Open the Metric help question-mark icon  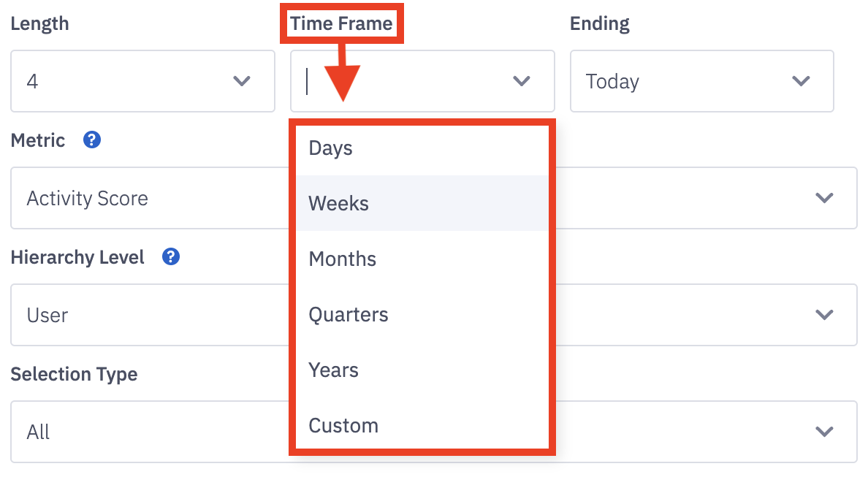pyautogui.click(x=92, y=140)
